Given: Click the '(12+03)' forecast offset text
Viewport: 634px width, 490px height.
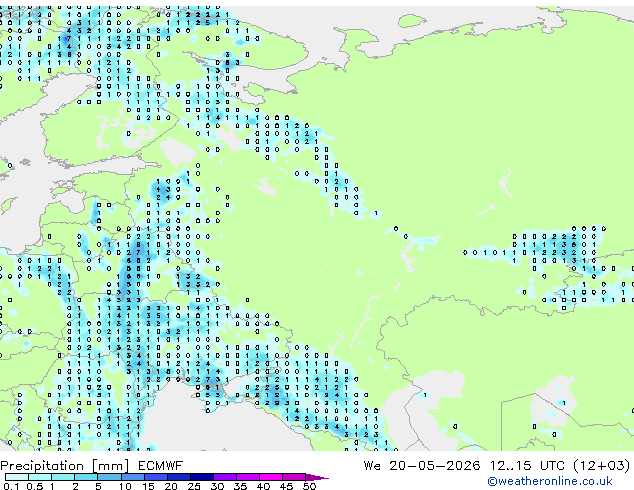Looking at the screenshot, I should (x=602, y=466).
